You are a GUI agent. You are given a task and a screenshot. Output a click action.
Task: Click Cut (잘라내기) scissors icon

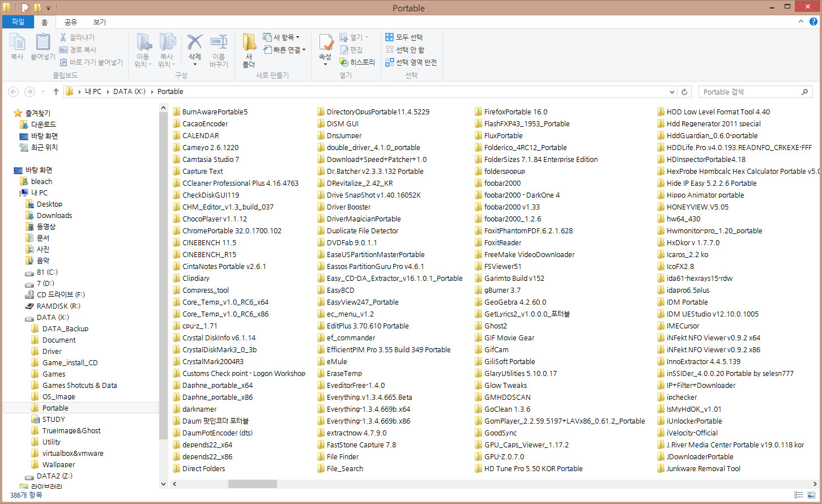click(63, 37)
